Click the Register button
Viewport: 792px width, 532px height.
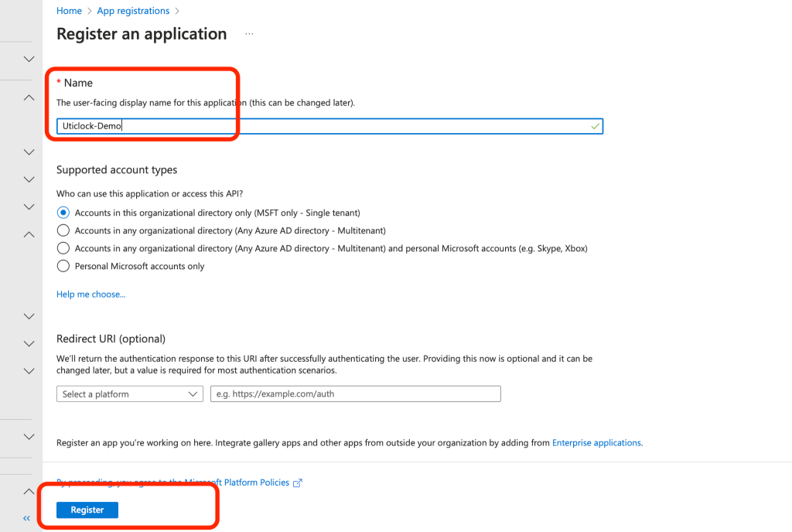click(87, 510)
